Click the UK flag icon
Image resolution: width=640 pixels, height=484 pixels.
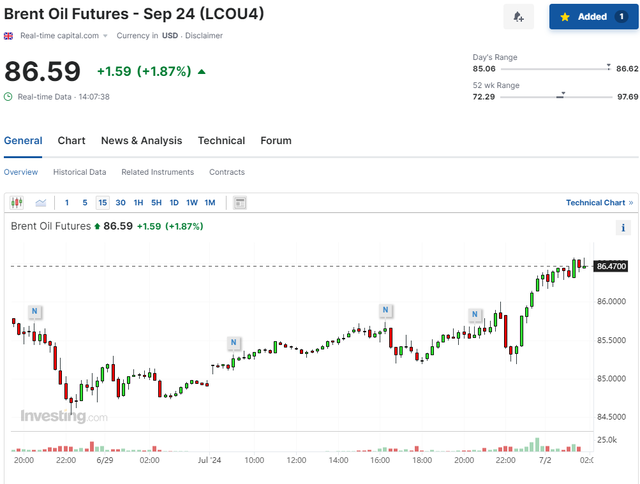tap(9, 36)
